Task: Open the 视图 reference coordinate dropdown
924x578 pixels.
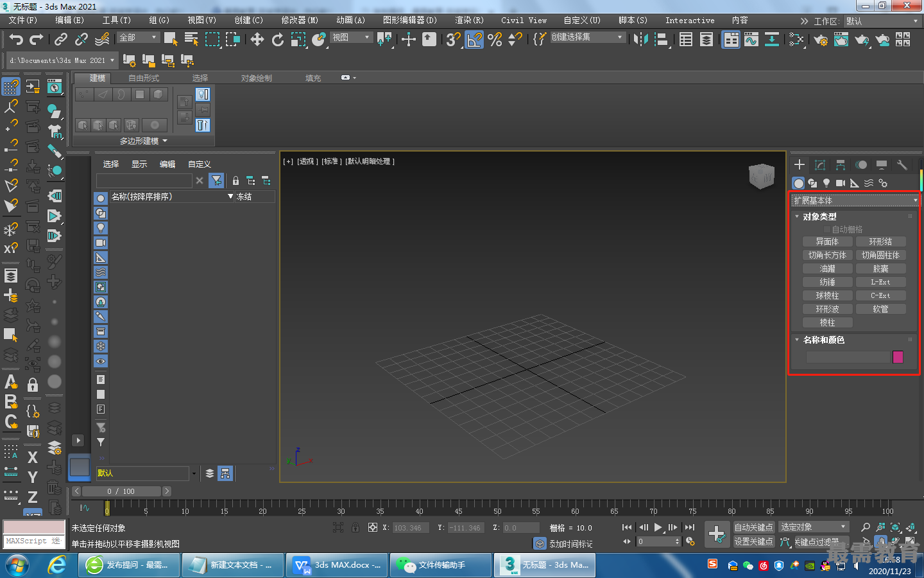Action: (x=351, y=38)
